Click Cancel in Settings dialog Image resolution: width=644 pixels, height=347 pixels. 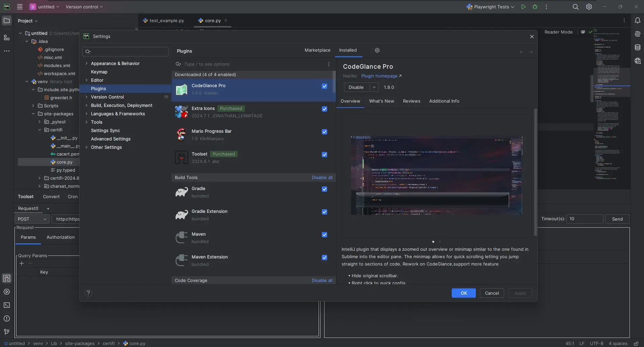pyautogui.click(x=492, y=293)
